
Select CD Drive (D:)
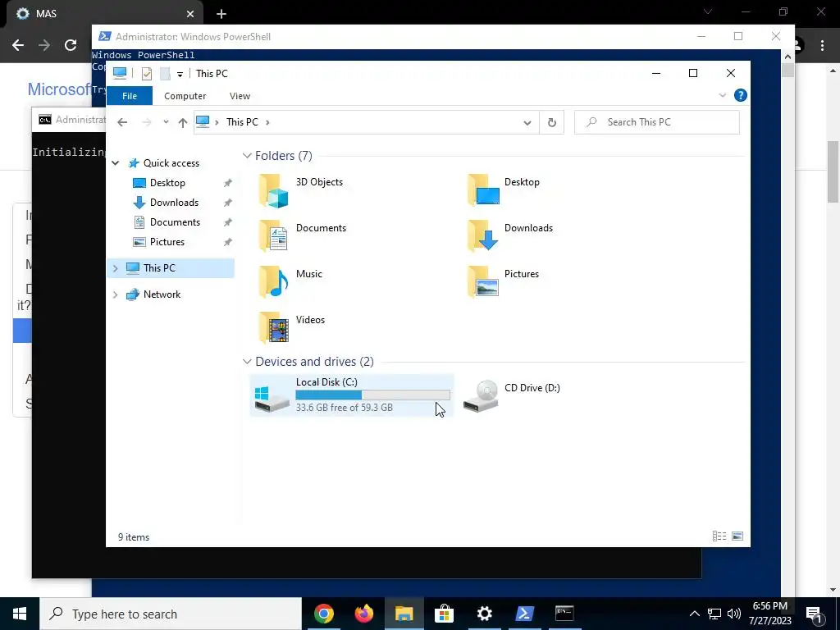512,395
